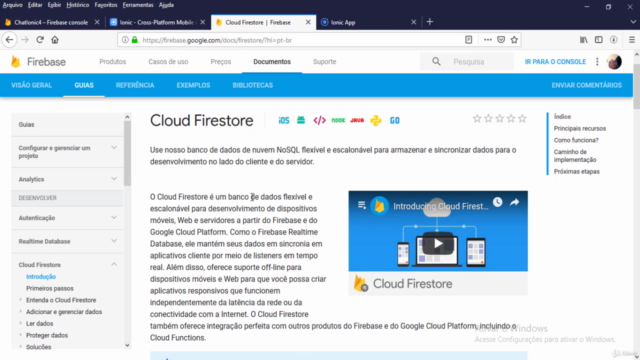Toggle the browser sidebar icon

pos(598,40)
